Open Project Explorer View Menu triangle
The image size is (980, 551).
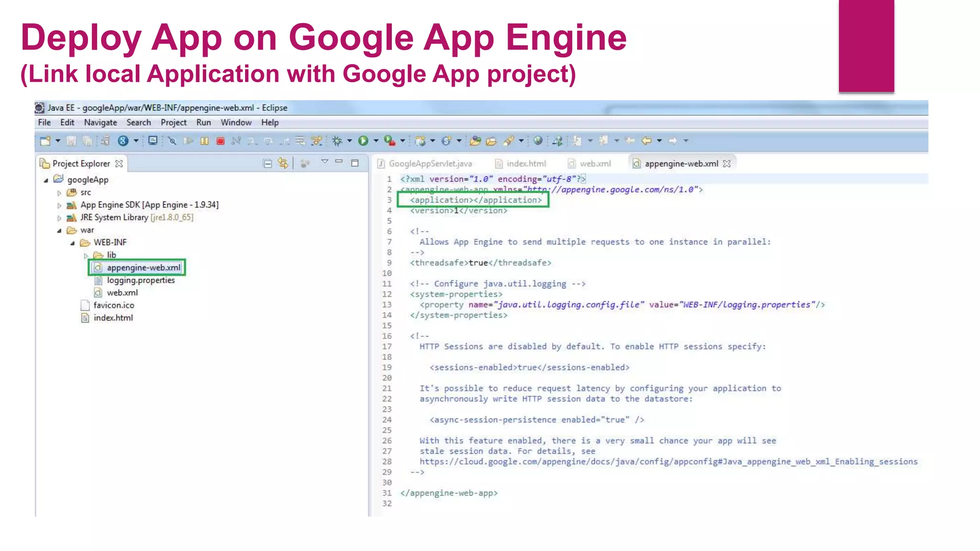(324, 162)
